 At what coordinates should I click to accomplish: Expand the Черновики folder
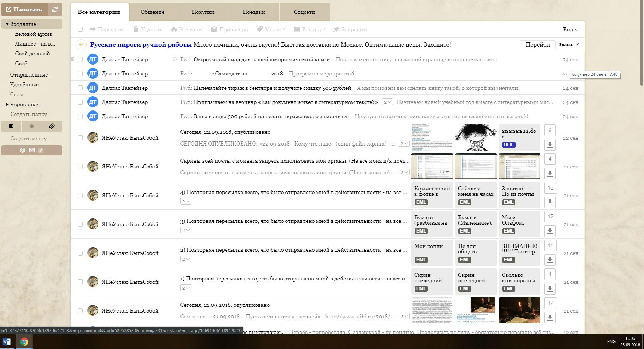point(7,104)
